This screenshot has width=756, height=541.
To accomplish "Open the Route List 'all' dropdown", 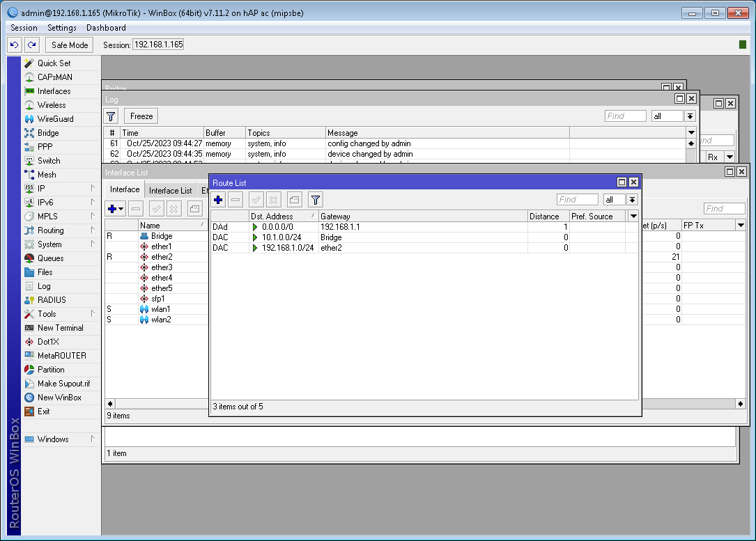I will pos(632,200).
